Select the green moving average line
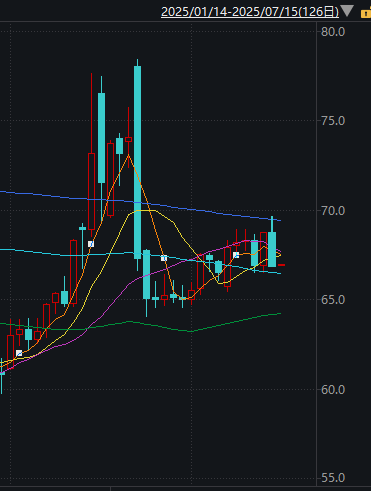The height and width of the screenshot is (491, 371). point(233,322)
